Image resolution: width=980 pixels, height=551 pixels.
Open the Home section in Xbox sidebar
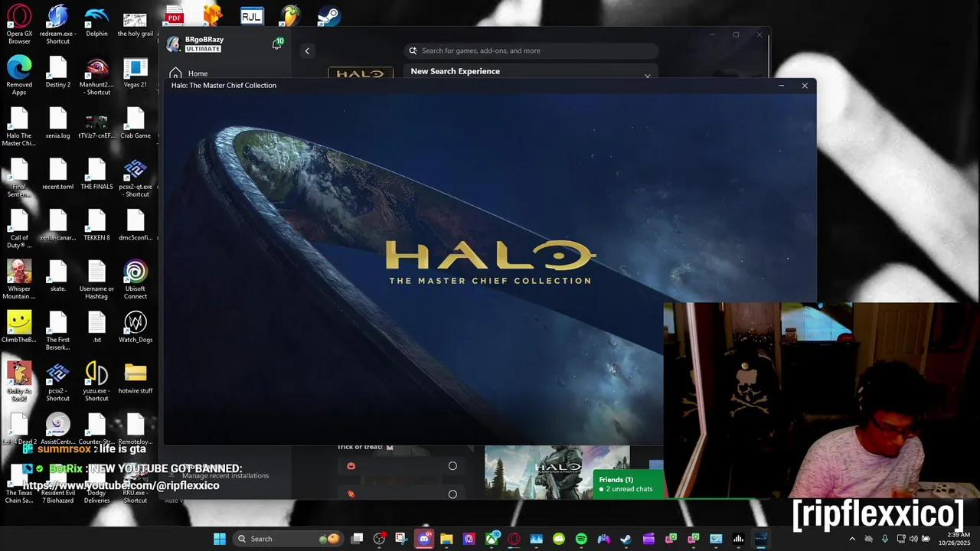[x=188, y=73]
